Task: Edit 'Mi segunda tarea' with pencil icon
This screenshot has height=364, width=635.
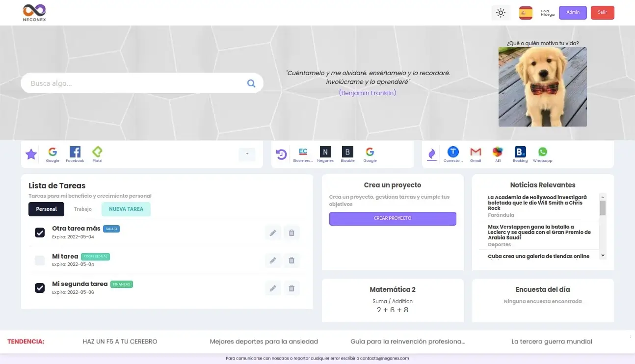Action: coord(273,288)
